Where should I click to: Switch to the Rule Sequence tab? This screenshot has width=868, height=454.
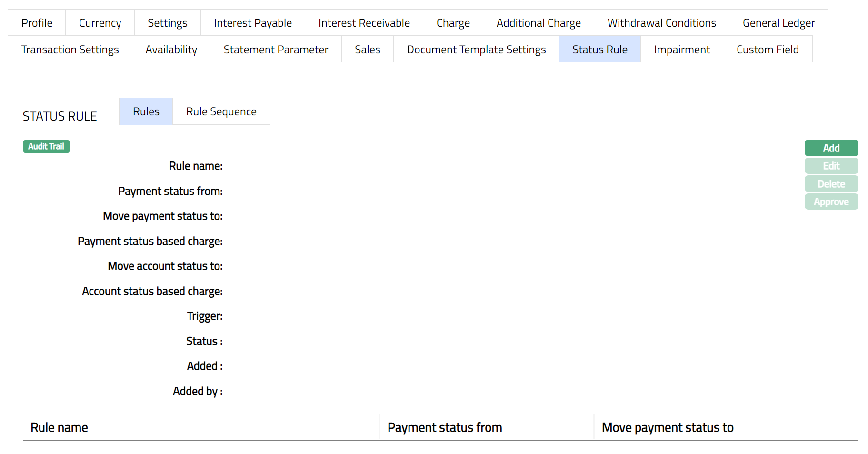point(221,111)
